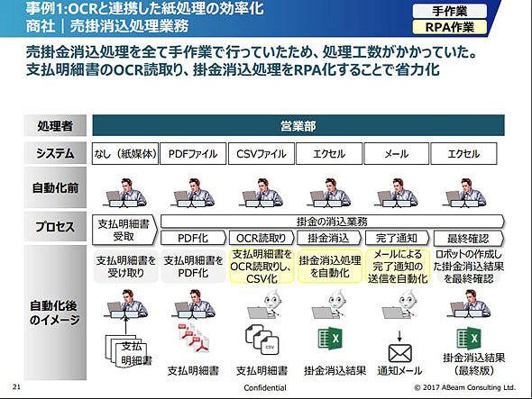The image size is (532, 399).
Task: Click the pre-automation worker icon above 最終確認 step
Action: click(x=463, y=193)
